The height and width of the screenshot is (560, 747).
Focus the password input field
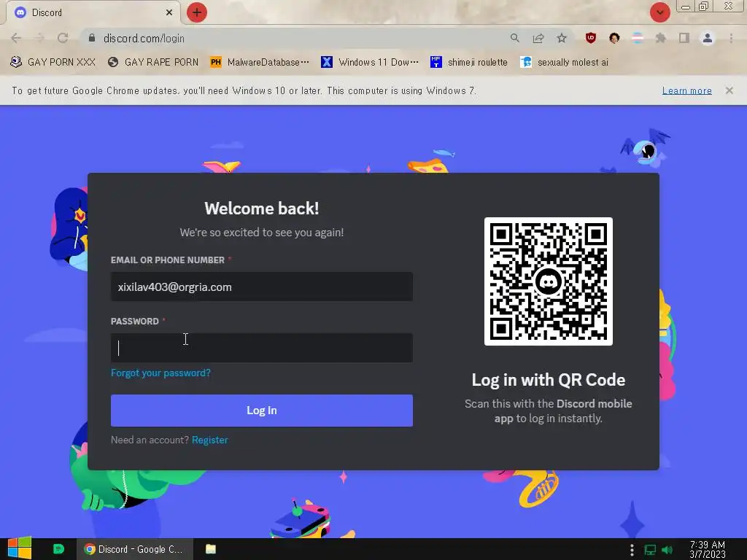pyautogui.click(x=262, y=348)
